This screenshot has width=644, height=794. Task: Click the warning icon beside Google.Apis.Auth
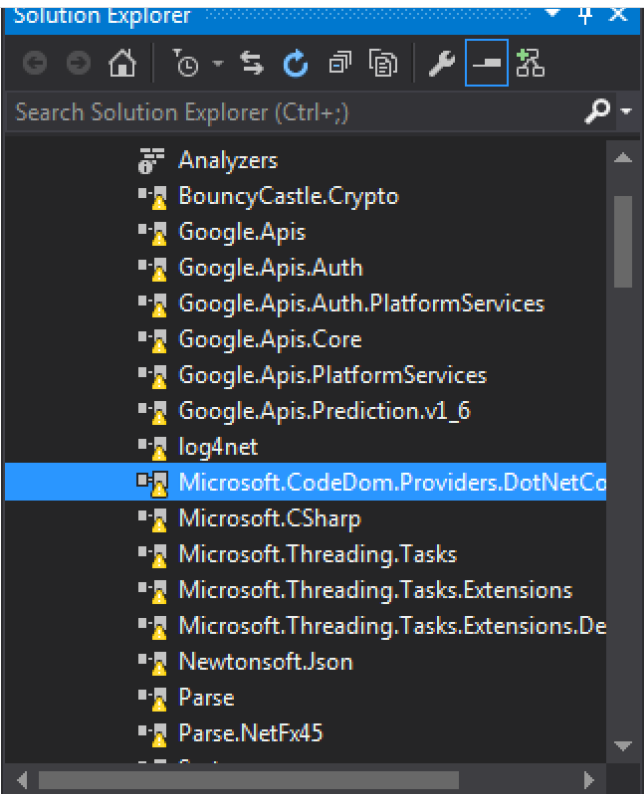point(159,275)
